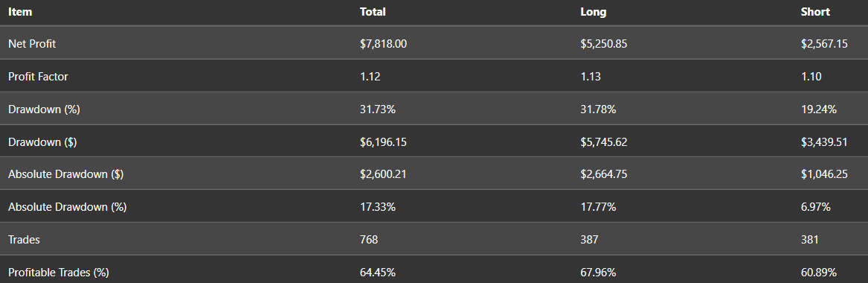The height and width of the screenshot is (283, 868).
Task: Click total drawdown value $6,196.15
Action: 383,141
